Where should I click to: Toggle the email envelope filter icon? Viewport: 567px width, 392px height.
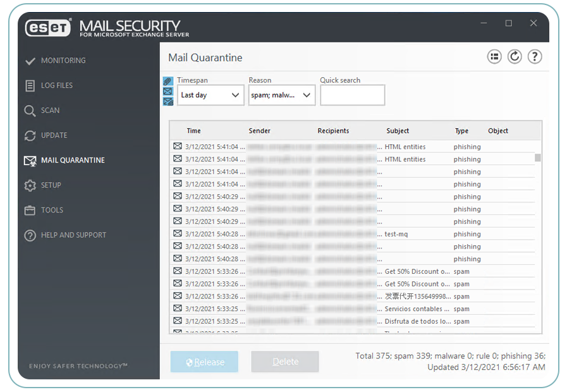[x=168, y=91]
